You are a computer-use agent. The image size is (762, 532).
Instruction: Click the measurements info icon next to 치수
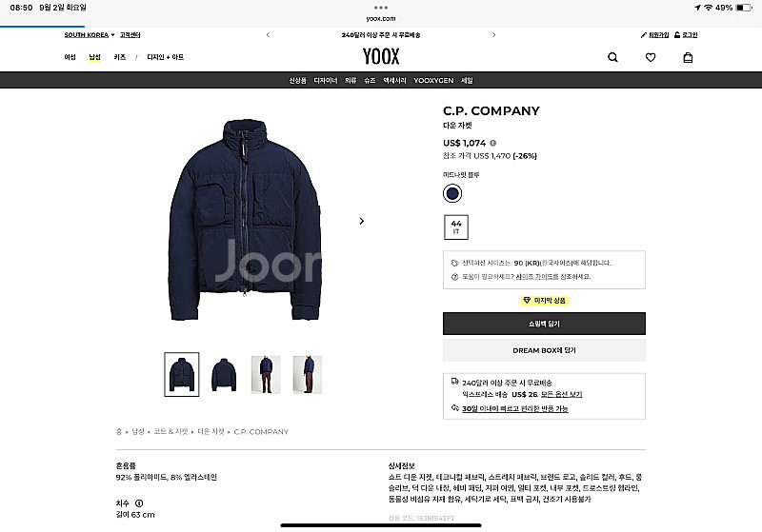[x=139, y=503]
